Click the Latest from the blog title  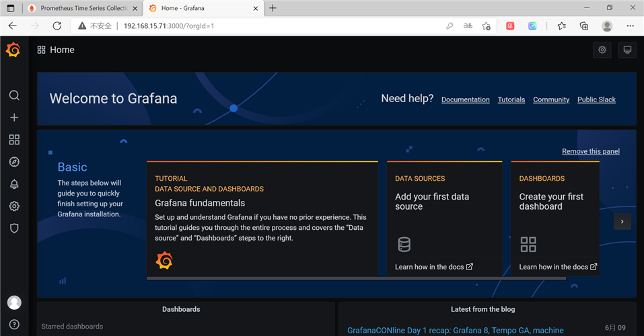pos(482,309)
